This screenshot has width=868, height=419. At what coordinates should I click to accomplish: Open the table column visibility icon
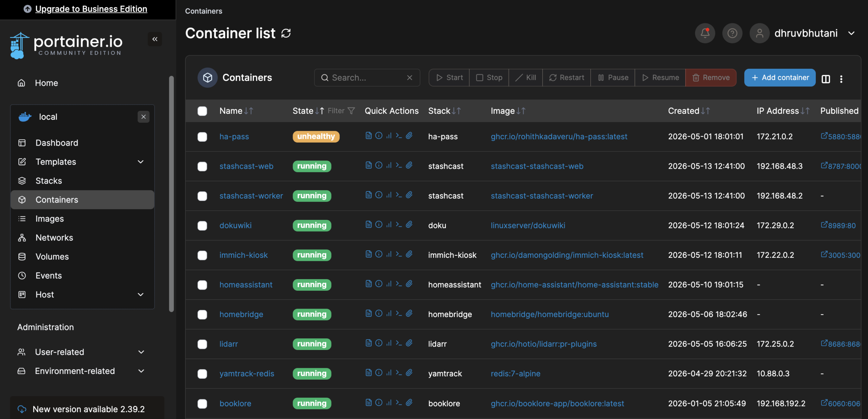click(826, 79)
